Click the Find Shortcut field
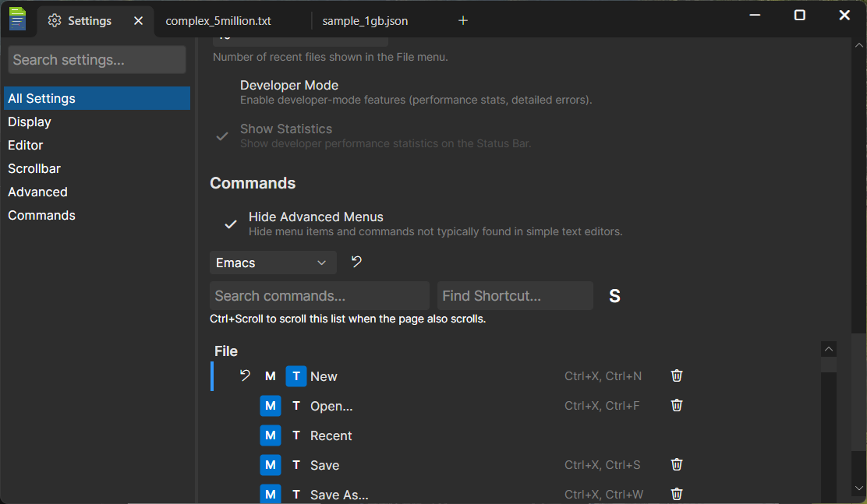Viewport: 867px width, 504px height. 515,296
